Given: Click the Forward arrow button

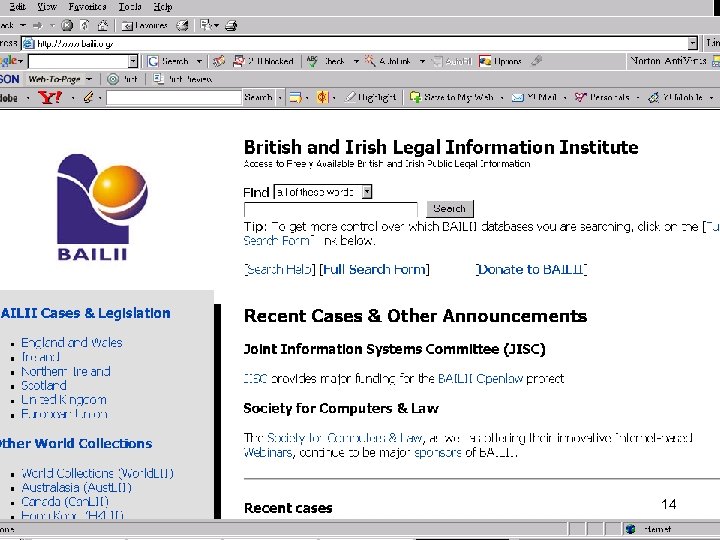Looking at the screenshot, I should point(38,25).
